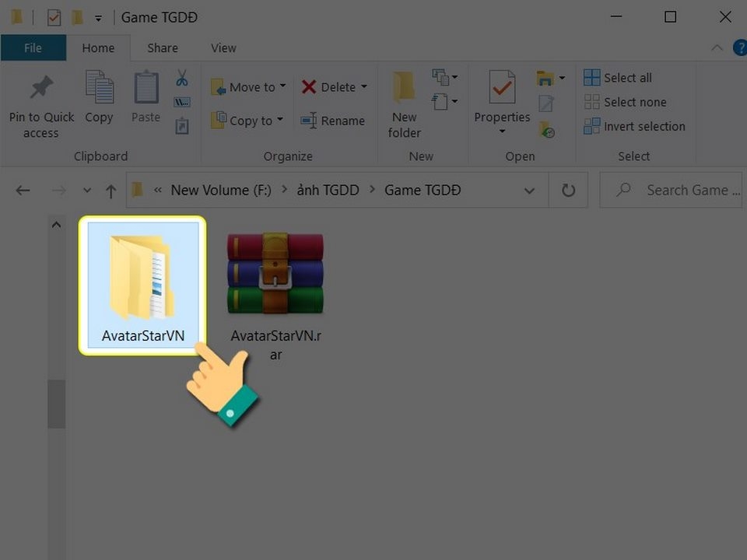Click the Paste ribbon button
Screen dimensions: 747x560
[146, 98]
